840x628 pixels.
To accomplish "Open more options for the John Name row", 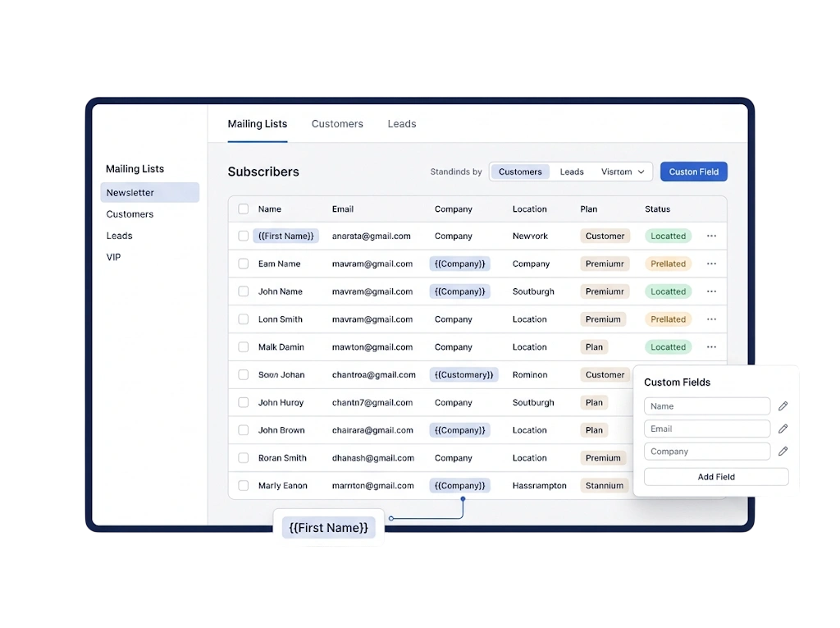I will pyautogui.click(x=711, y=291).
